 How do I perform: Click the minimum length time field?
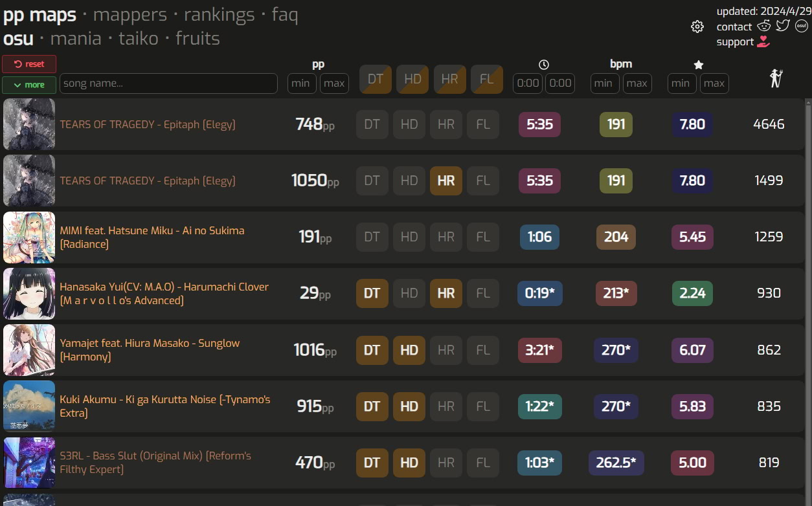click(x=528, y=83)
